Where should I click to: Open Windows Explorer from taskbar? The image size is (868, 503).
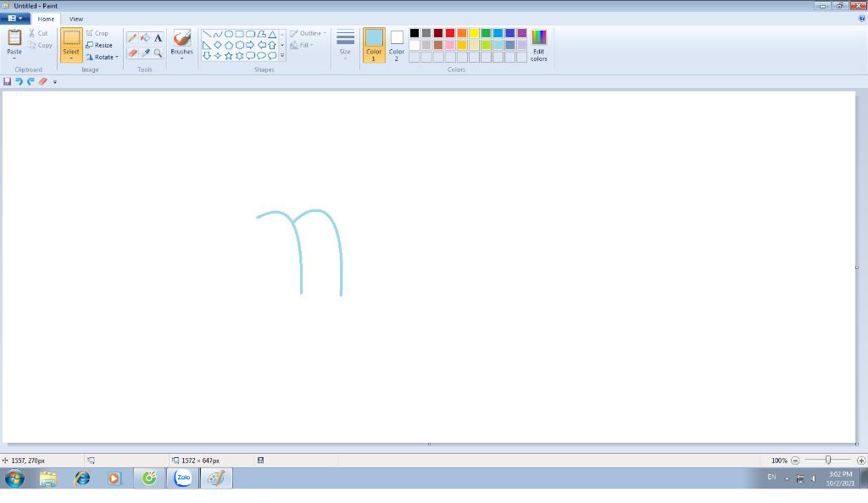click(48, 478)
